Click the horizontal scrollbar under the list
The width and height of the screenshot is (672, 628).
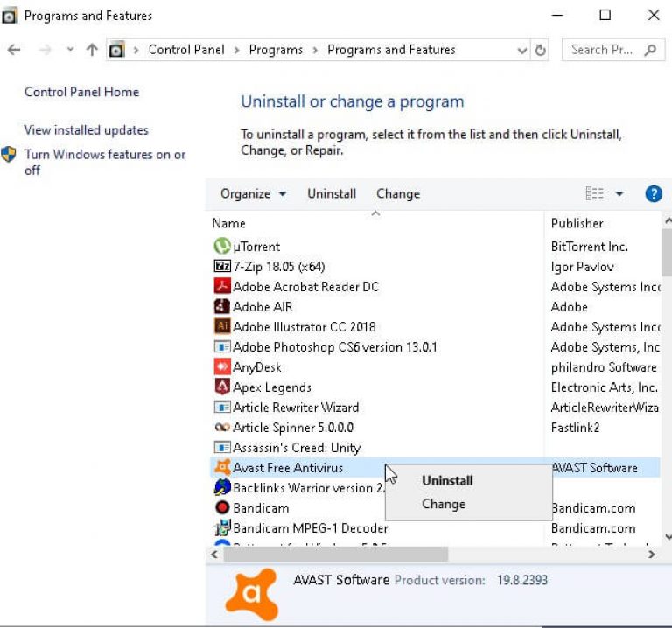pos(336,555)
